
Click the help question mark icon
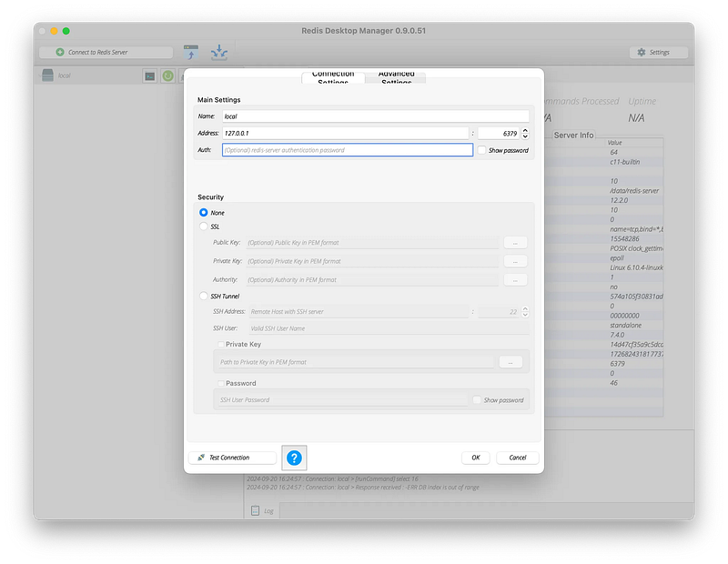point(294,458)
